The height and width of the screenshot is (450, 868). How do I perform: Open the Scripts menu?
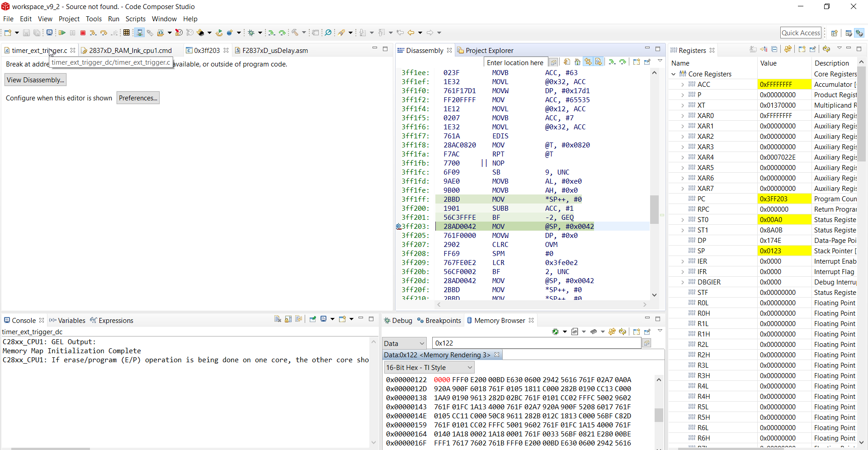135,19
